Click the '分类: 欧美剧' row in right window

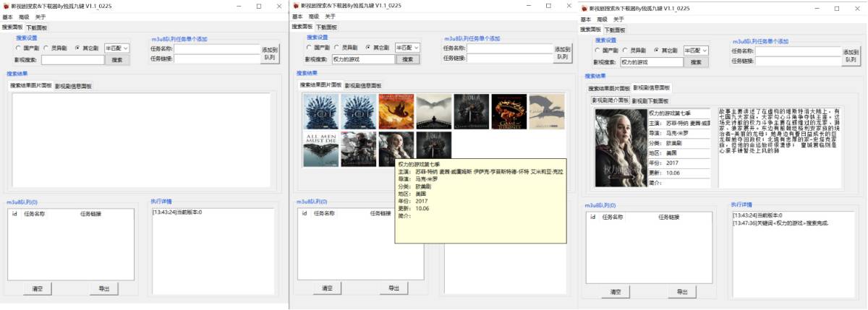[678, 143]
